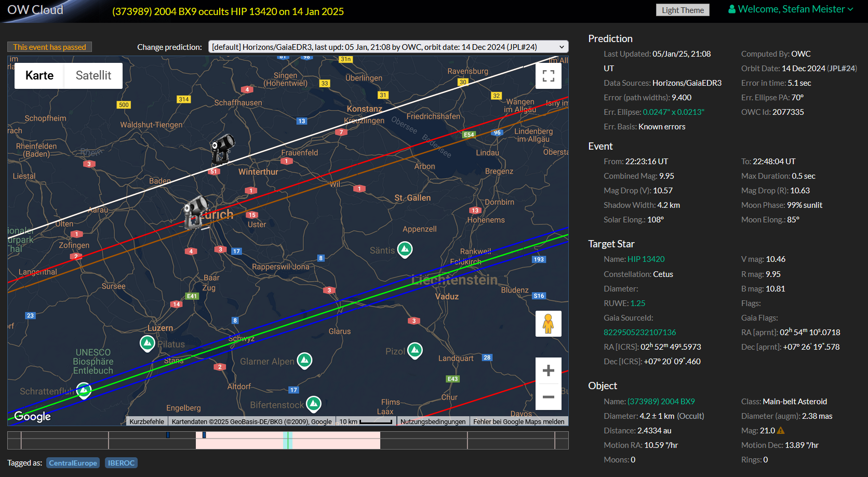Image resolution: width=868 pixels, height=477 pixels.
Task: Open the OW Cloud home logo
Action: [x=35, y=10]
